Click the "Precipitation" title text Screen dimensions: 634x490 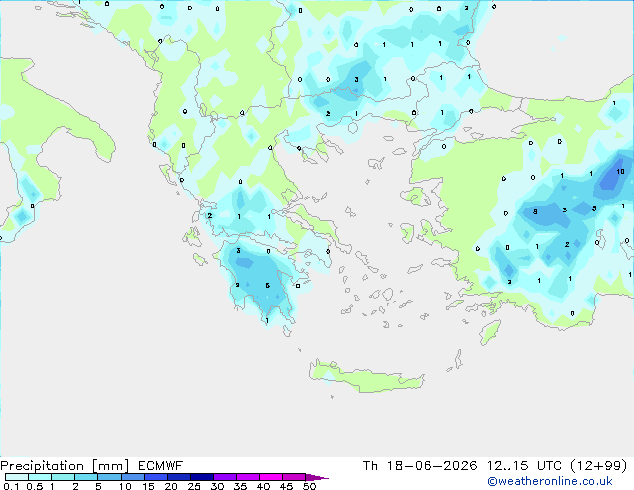coord(42,466)
